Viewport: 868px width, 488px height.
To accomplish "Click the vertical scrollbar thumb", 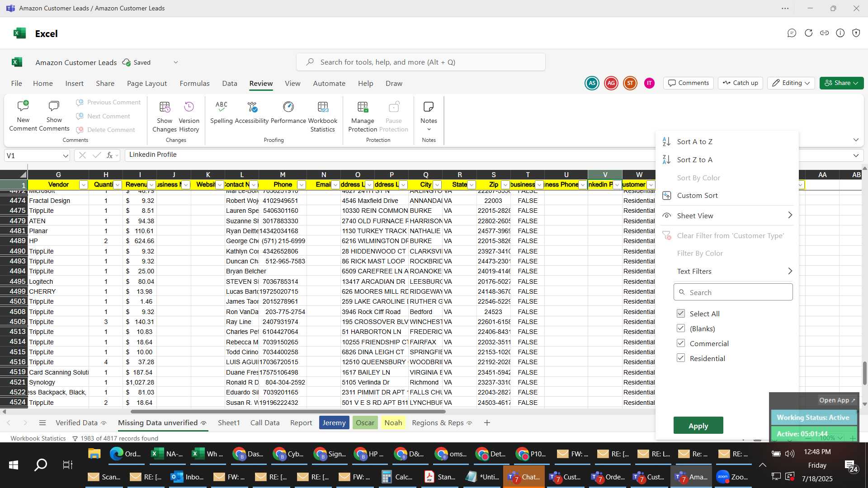I will click(864, 373).
